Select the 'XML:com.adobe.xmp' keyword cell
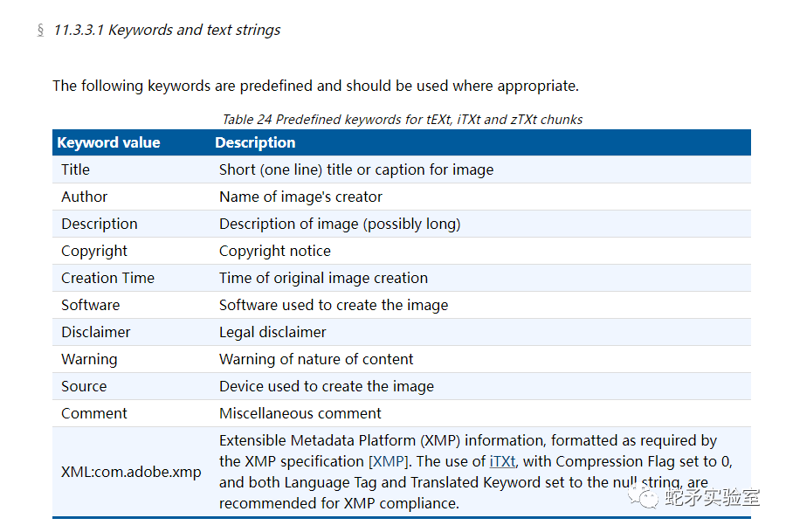Image resolution: width=786 pixels, height=532 pixels. (x=131, y=472)
